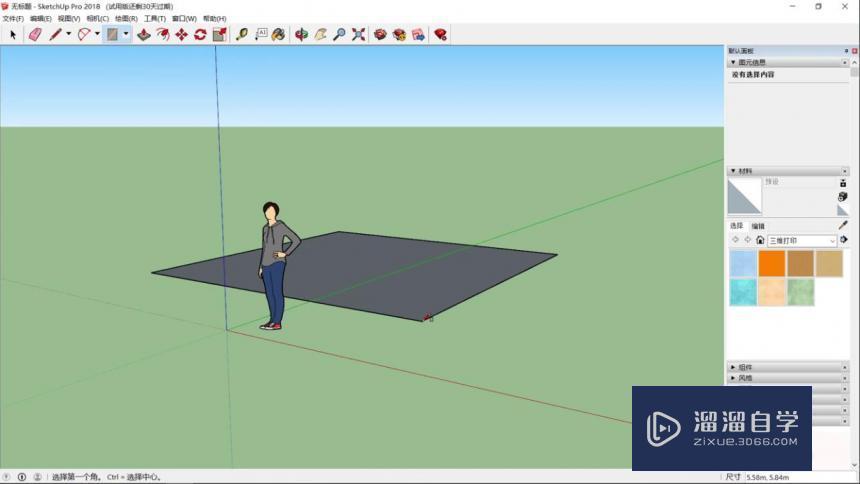
Task: Open the 帮助(H) menu
Action: (x=214, y=19)
